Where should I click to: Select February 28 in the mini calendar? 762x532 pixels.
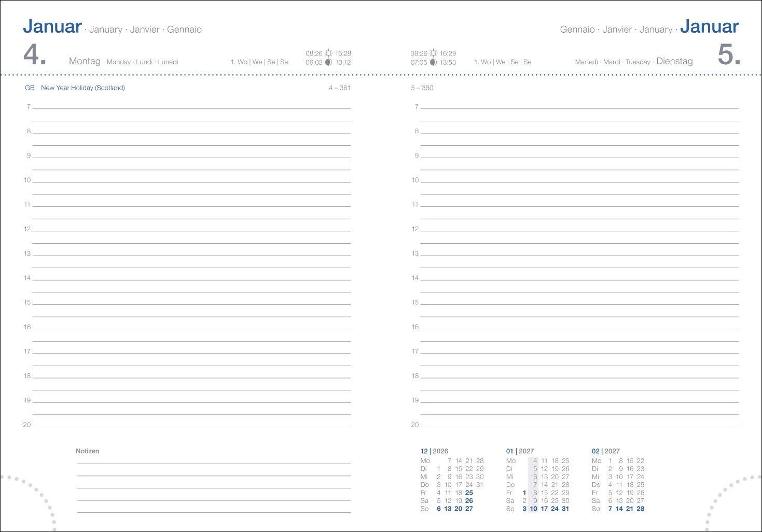click(x=640, y=509)
